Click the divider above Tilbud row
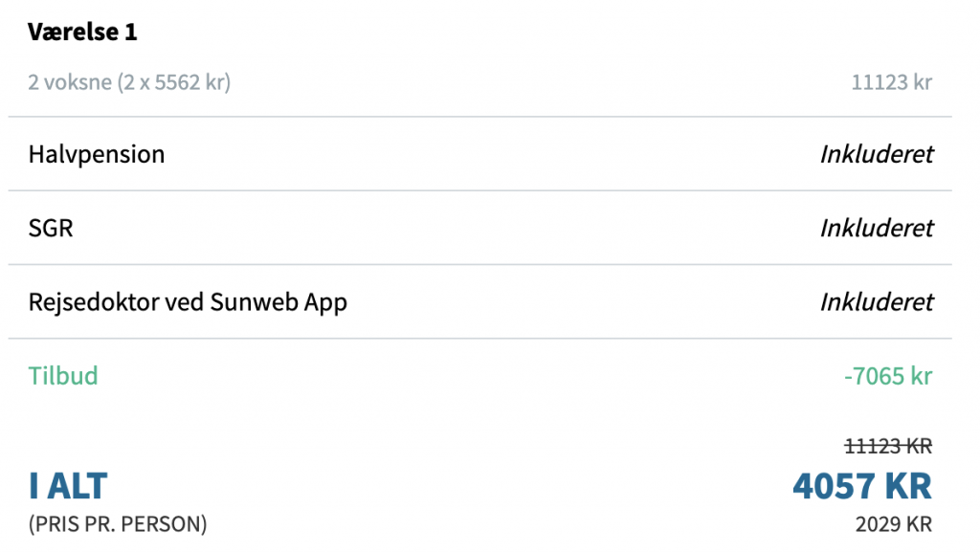This screenshot has height=552, width=980. click(480, 339)
